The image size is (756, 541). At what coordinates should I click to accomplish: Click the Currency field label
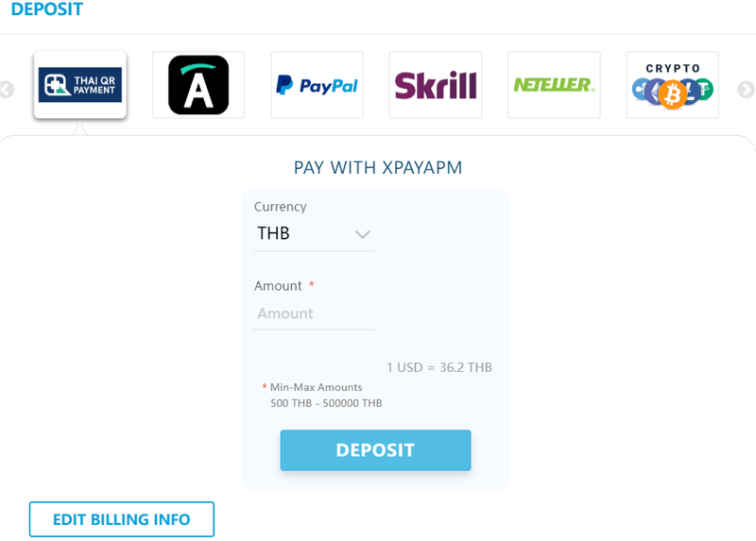pos(280,207)
